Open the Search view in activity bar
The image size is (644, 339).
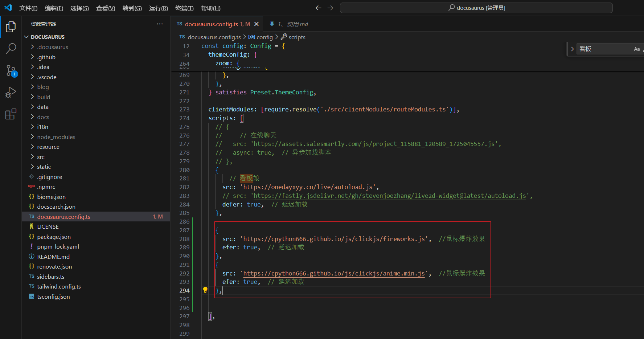pyautogui.click(x=11, y=49)
